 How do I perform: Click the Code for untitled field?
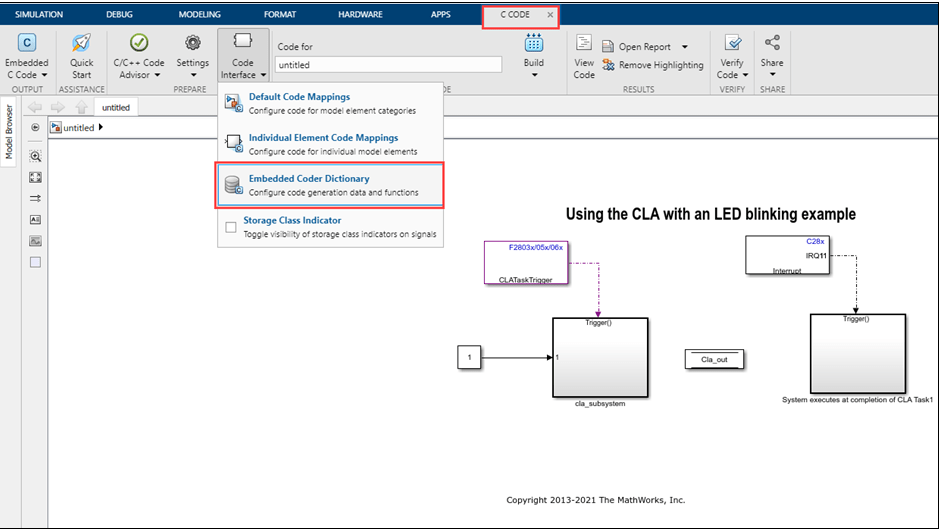[x=388, y=65]
